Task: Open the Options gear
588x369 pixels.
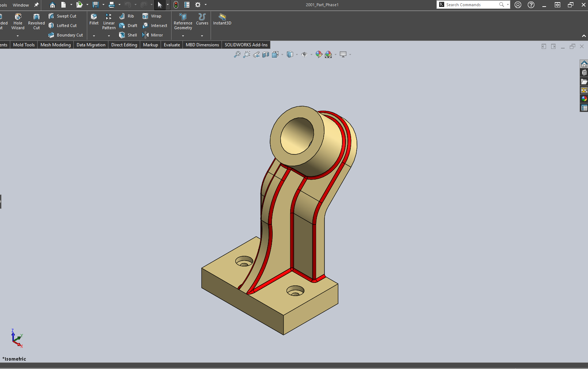Action: coord(198,5)
